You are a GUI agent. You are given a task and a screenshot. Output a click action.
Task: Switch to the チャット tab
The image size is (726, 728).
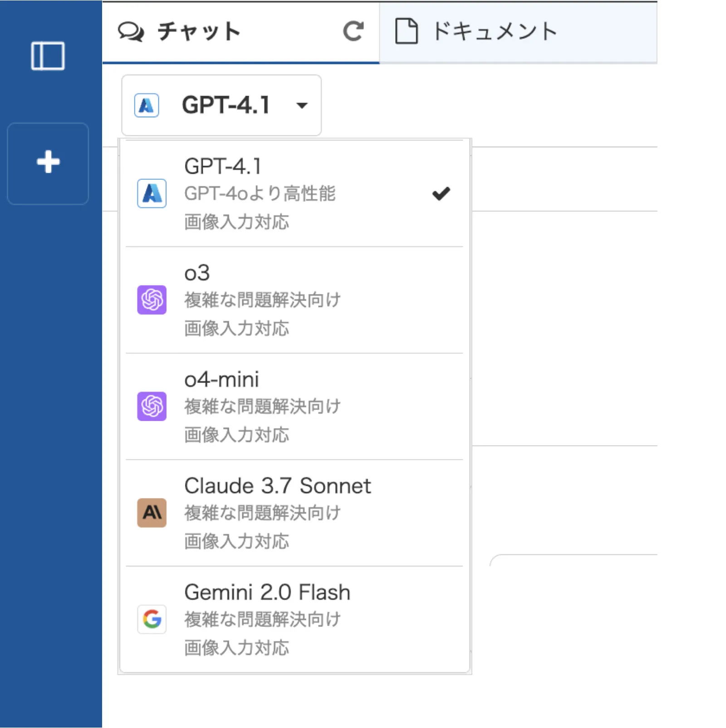pyautogui.click(x=241, y=32)
